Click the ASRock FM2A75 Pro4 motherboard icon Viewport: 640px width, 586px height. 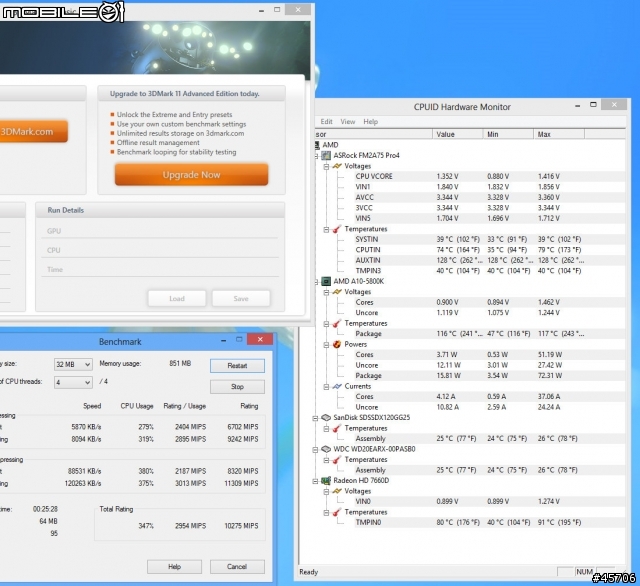point(326,155)
